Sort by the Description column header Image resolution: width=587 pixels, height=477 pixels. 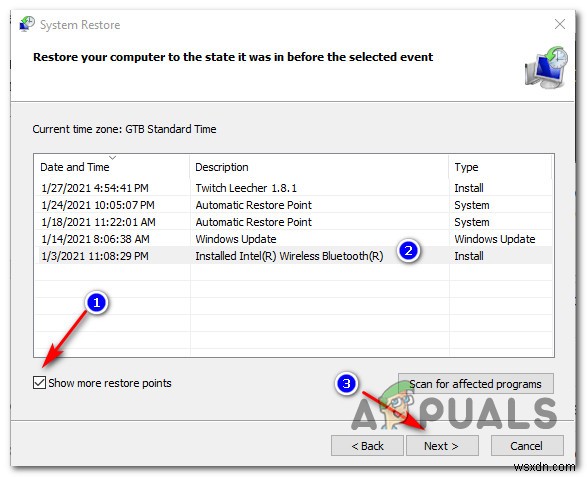pyautogui.click(x=319, y=167)
